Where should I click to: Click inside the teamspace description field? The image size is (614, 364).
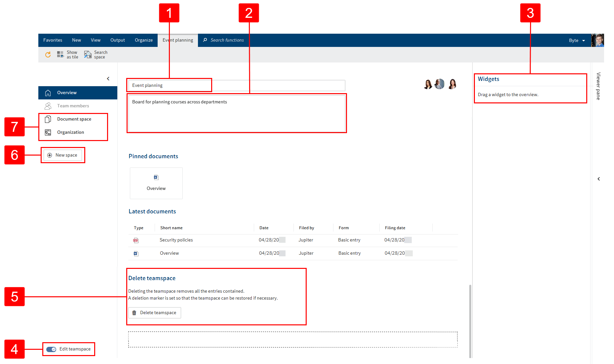click(236, 113)
